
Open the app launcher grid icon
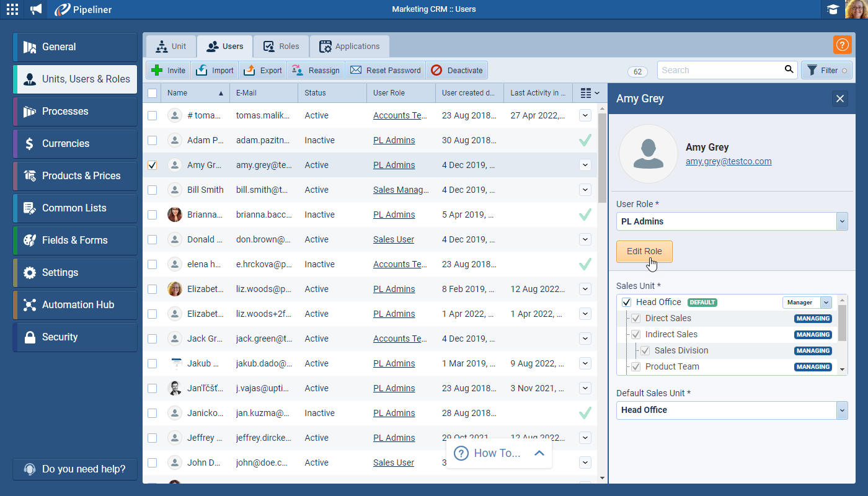12,9
